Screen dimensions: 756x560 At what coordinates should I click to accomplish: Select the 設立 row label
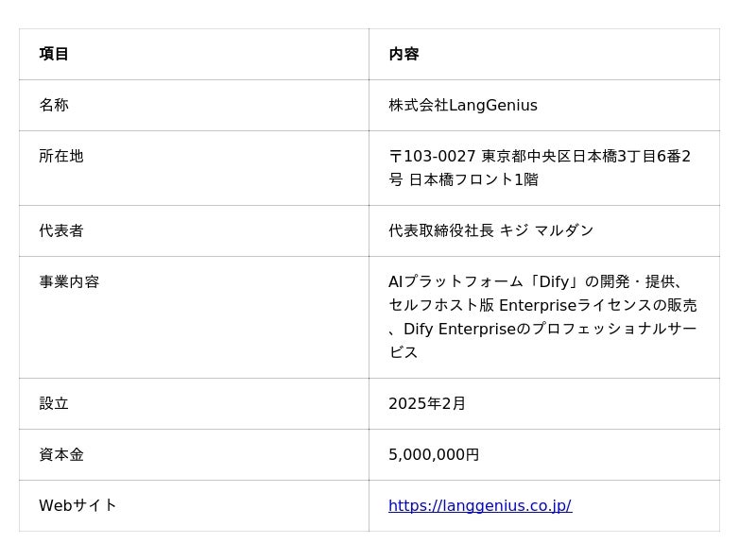pyautogui.click(x=54, y=403)
